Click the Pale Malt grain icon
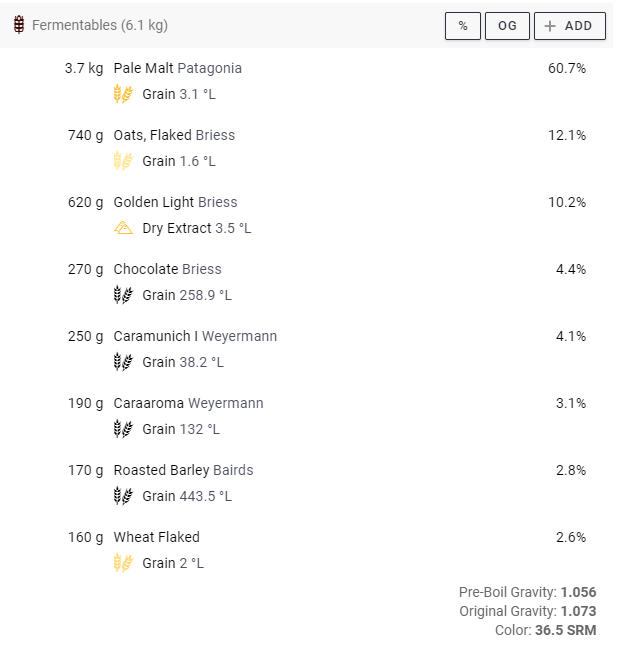Viewport: 621px width, 647px height. pos(123,94)
